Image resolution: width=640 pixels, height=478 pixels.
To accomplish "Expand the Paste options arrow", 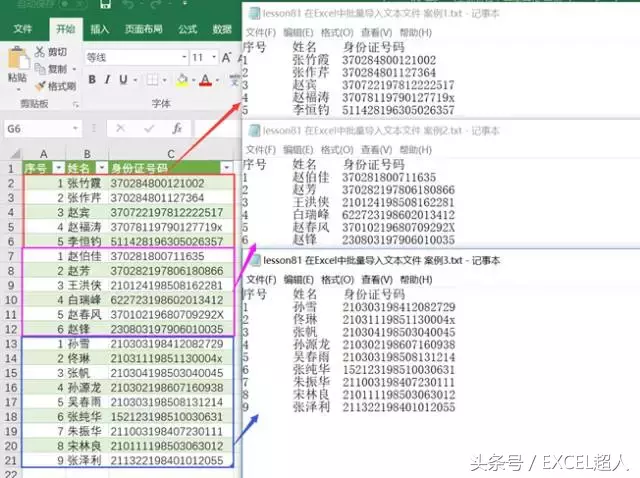I will pos(18,89).
